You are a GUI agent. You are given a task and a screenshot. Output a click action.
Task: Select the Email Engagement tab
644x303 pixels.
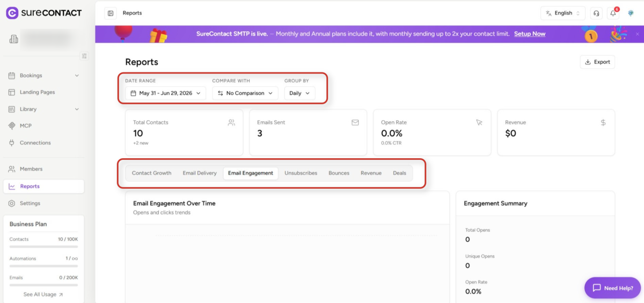pos(251,173)
